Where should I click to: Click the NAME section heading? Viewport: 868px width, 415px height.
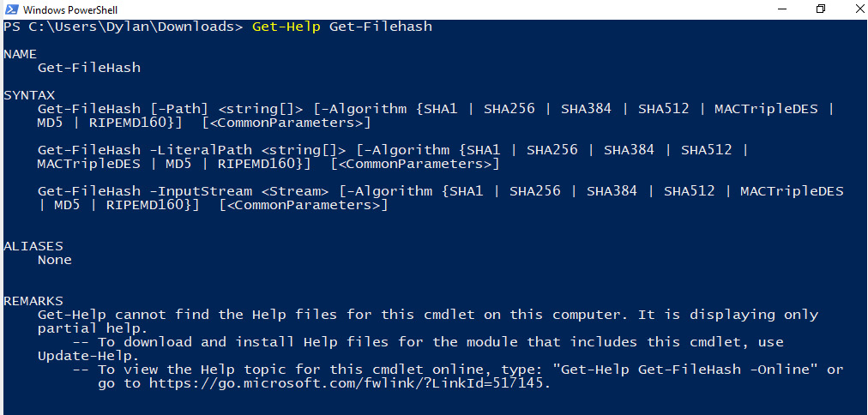coord(21,54)
